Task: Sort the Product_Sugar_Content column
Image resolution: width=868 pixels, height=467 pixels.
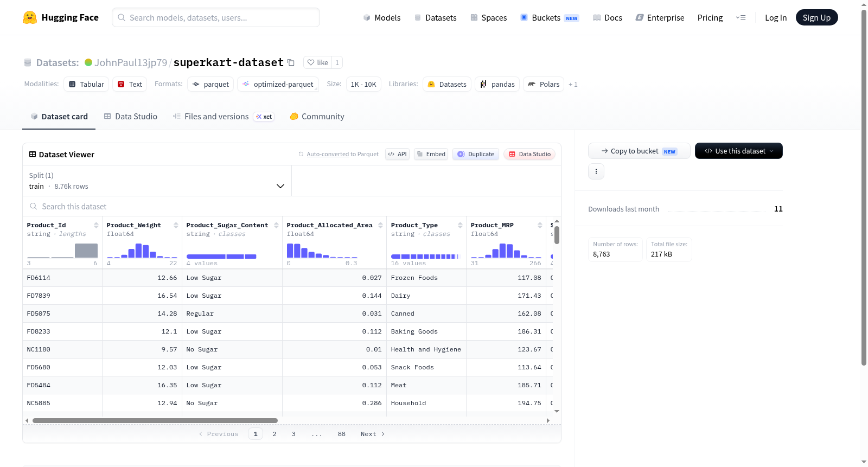Action: pos(276,225)
